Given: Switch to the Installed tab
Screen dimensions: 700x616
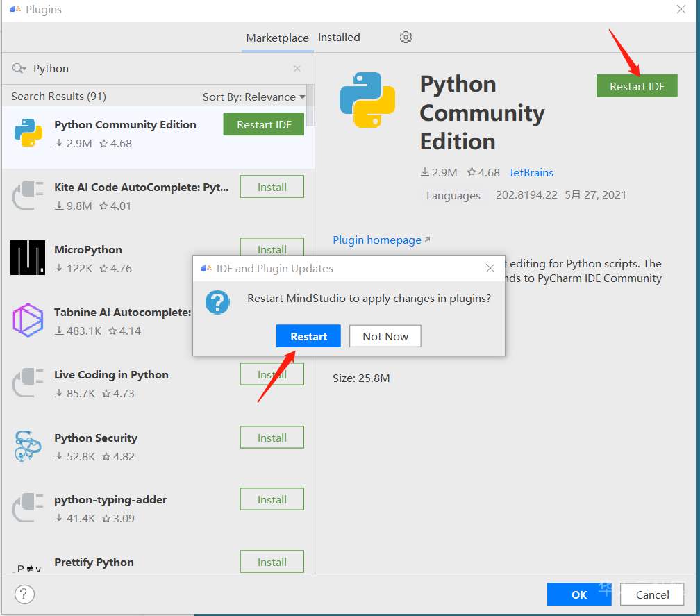Looking at the screenshot, I should (x=339, y=38).
